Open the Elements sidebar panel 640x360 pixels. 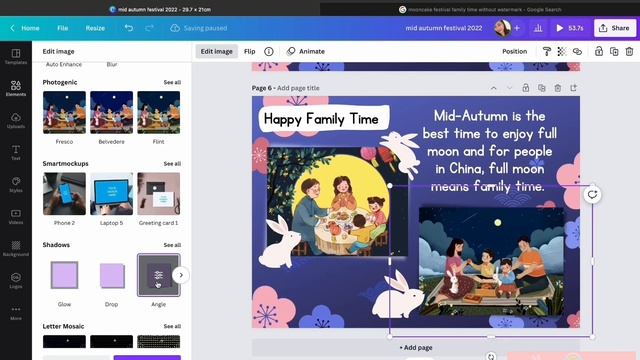(x=16, y=88)
